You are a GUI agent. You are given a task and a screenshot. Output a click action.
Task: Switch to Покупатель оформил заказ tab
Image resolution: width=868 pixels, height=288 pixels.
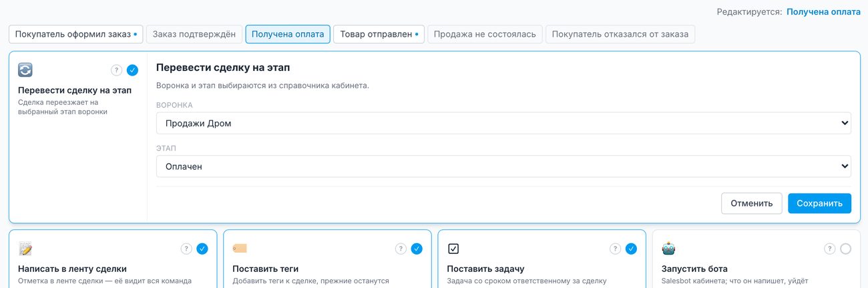[76, 34]
